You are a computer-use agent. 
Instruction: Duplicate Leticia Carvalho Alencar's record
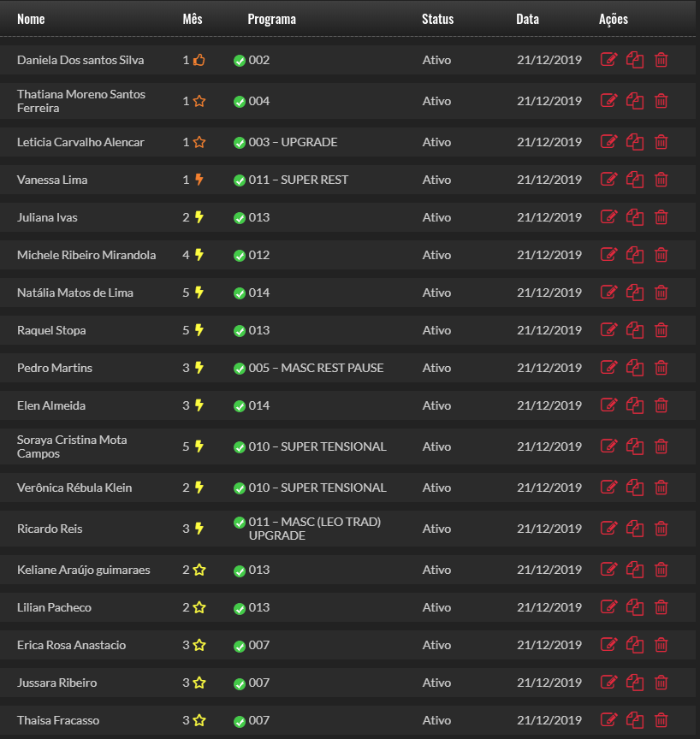tap(635, 142)
